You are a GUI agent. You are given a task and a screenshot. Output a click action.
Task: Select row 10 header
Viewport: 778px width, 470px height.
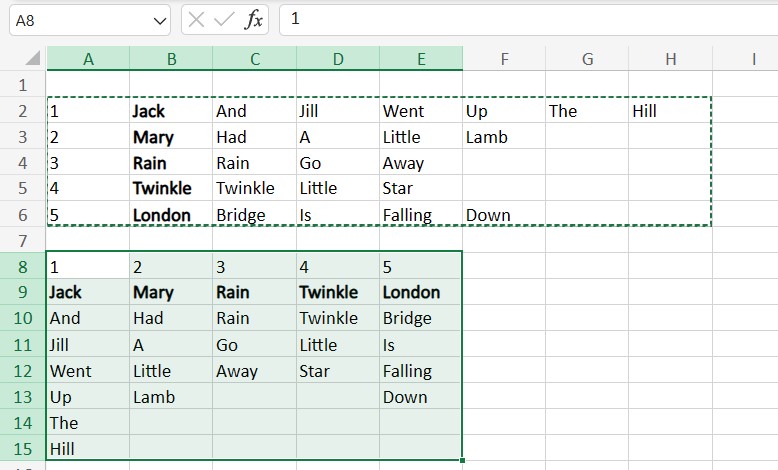pyautogui.click(x=23, y=318)
